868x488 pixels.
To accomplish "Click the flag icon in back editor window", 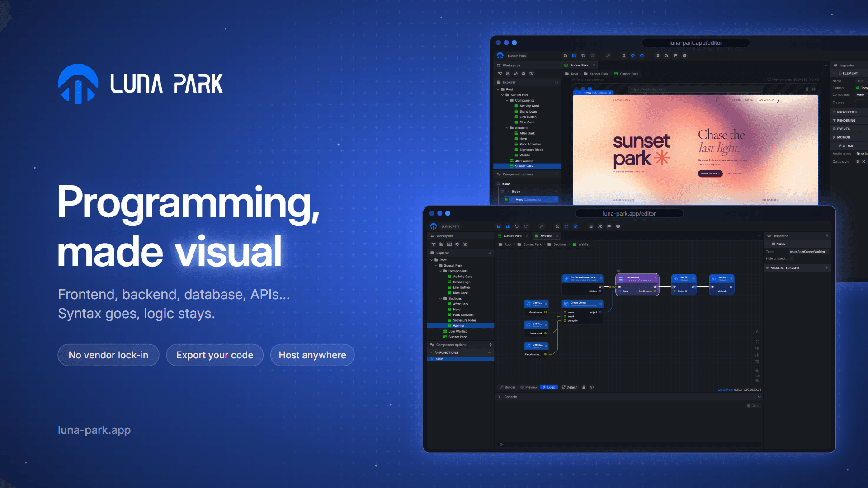I will point(675,56).
